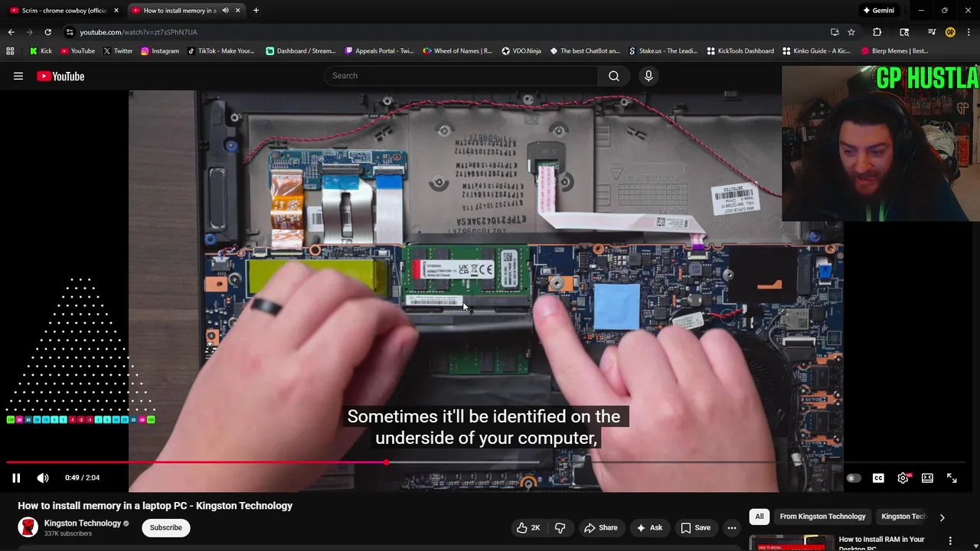The height and width of the screenshot is (551, 980).
Task: Install the app via the address bar icon
Action: point(835,32)
